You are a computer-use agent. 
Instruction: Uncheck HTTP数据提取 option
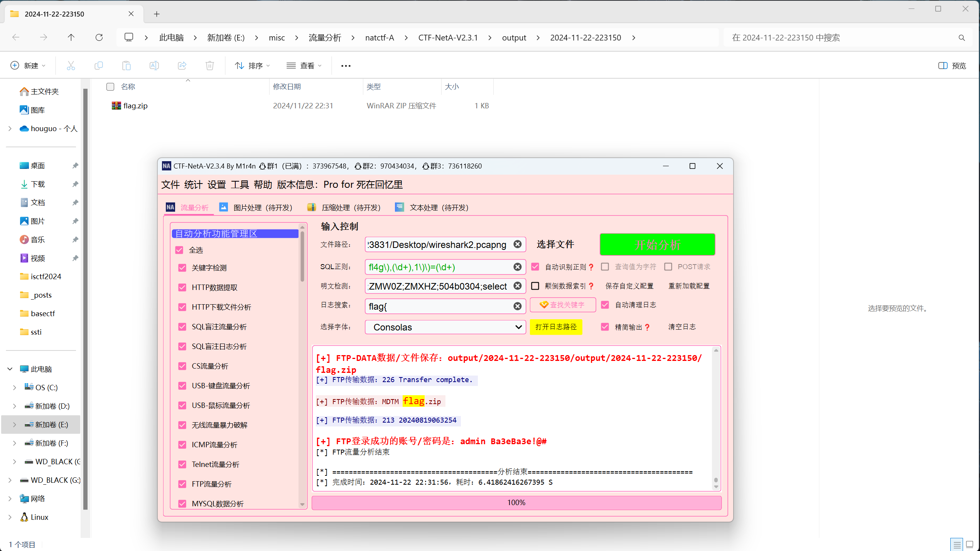(x=182, y=288)
